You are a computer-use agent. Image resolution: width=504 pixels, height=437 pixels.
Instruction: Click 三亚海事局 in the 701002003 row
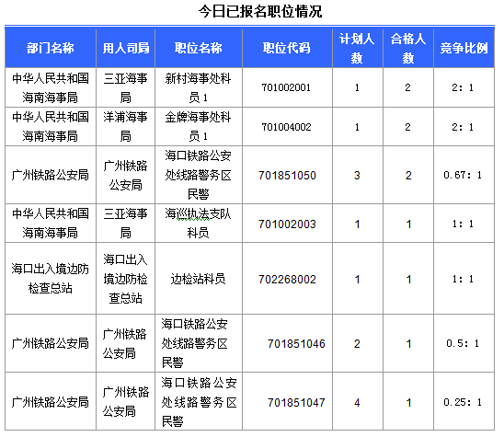[126, 224]
